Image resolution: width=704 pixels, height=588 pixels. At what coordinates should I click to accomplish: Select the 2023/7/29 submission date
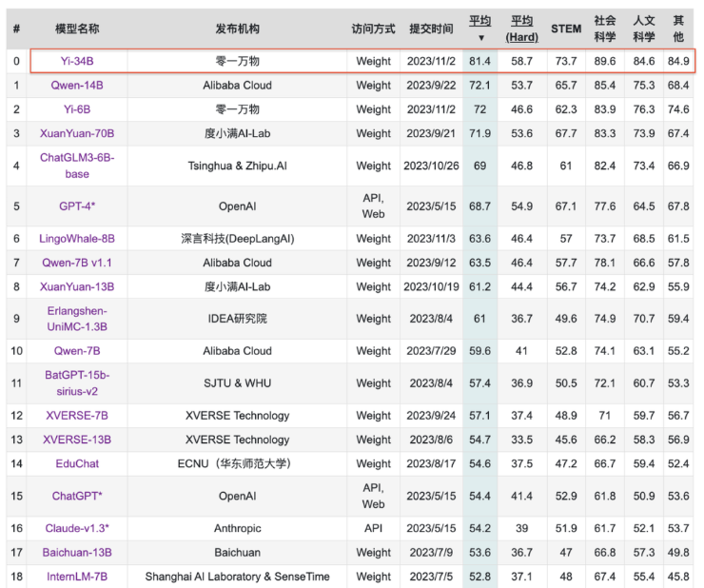431,351
